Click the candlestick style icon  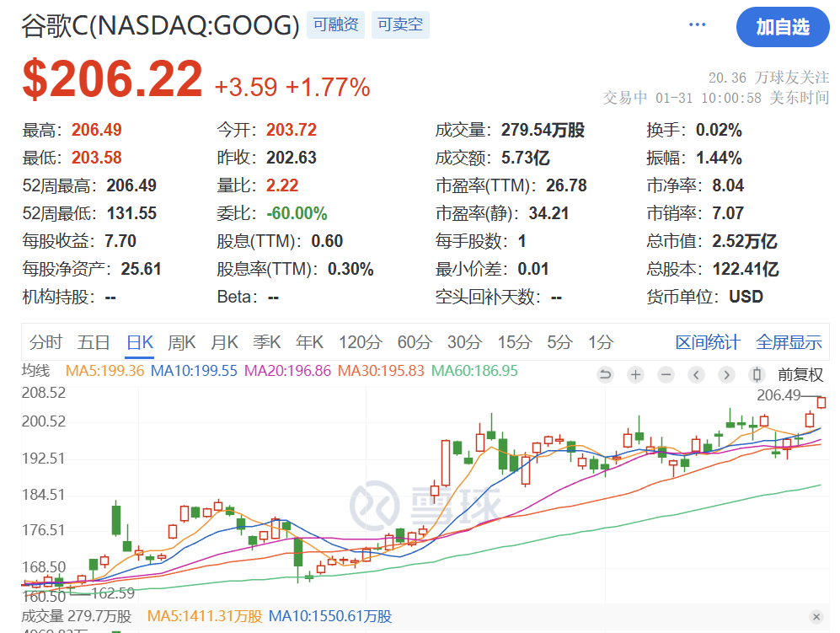coord(757,374)
